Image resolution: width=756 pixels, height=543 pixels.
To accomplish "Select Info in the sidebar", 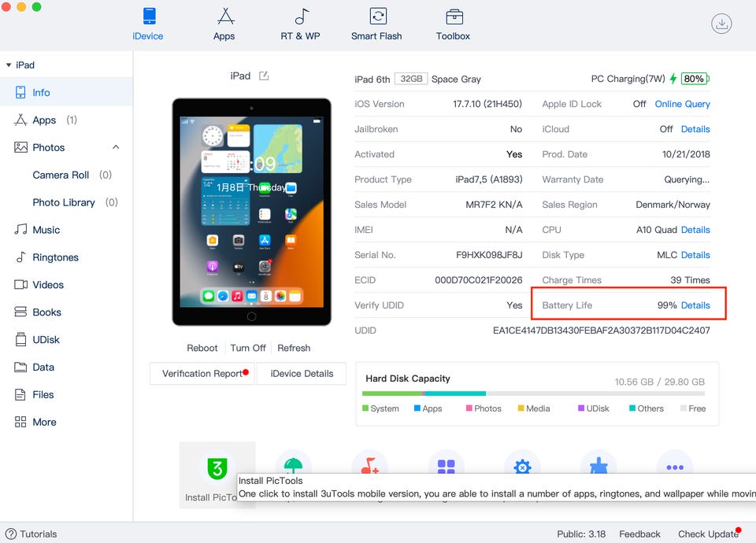I will point(66,93).
